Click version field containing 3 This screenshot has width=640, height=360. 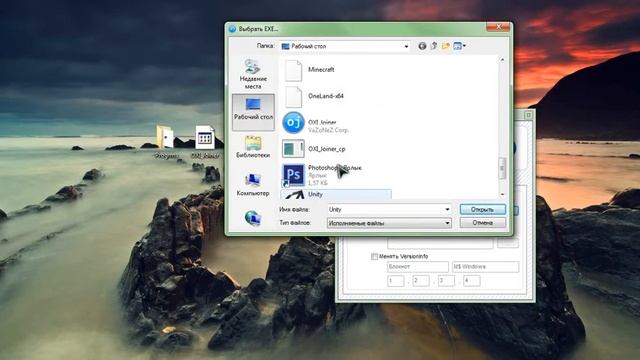point(446,281)
